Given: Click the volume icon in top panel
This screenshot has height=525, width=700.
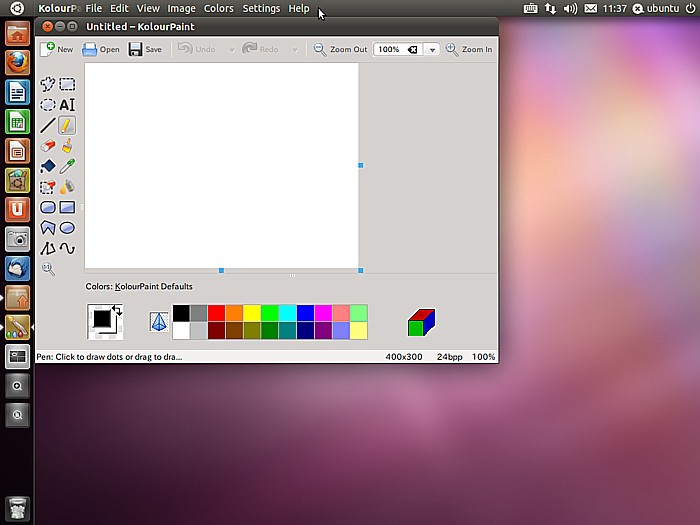Looking at the screenshot, I should tap(570, 8).
